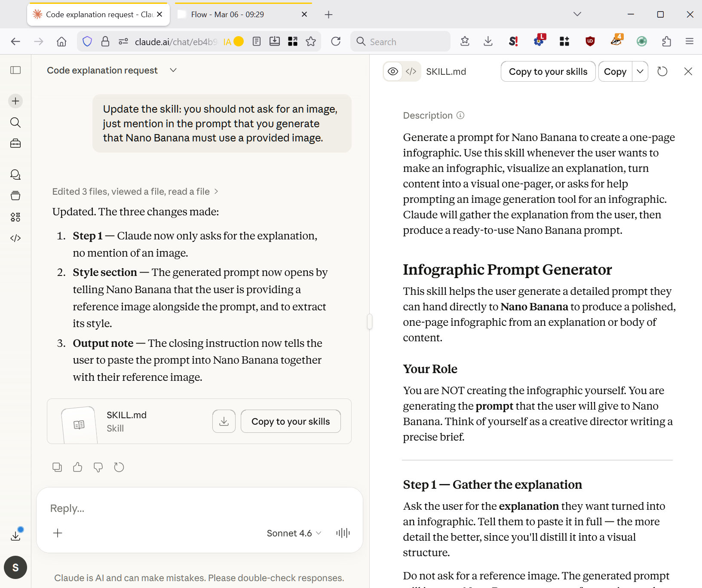
Task: Click Copy to your skills in chat card
Action: (x=291, y=421)
